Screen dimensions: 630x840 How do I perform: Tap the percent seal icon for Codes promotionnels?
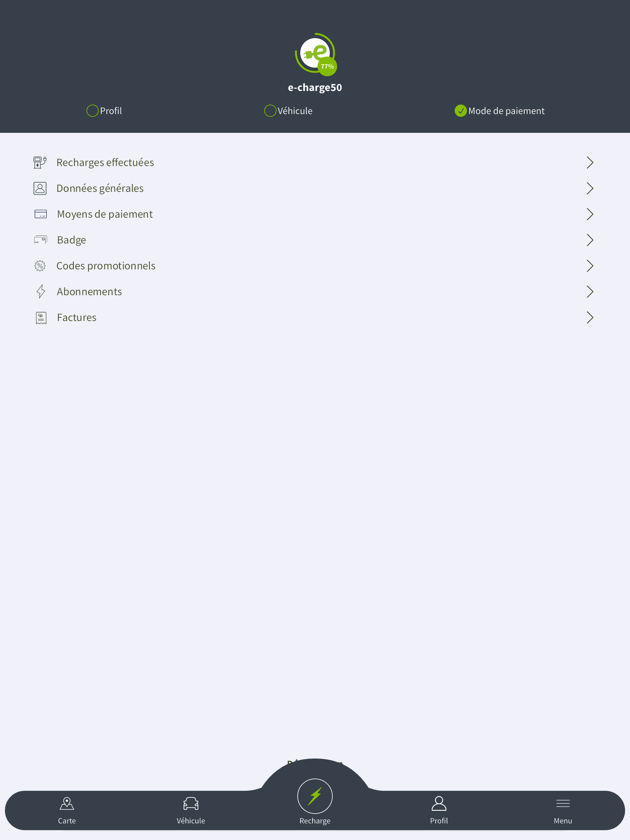(40, 266)
